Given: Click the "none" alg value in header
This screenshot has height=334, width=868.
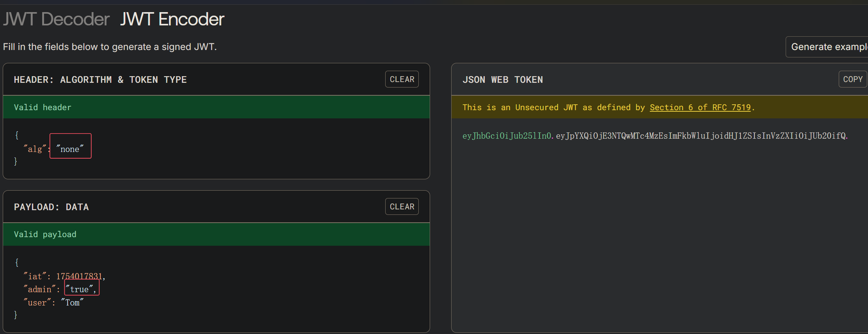Looking at the screenshot, I should [x=70, y=149].
